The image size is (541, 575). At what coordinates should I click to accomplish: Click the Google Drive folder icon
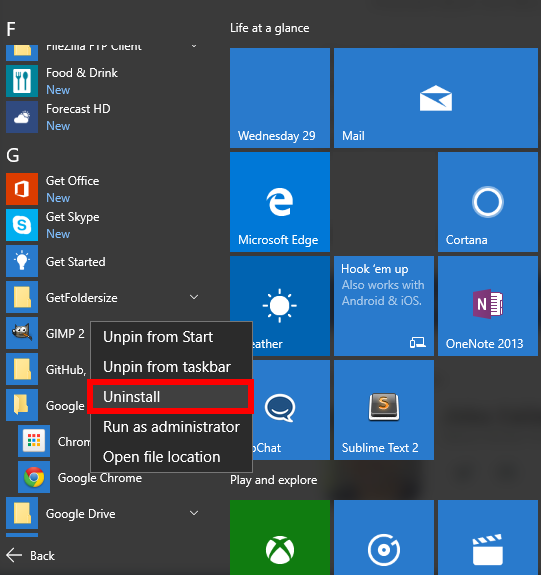click(22, 513)
